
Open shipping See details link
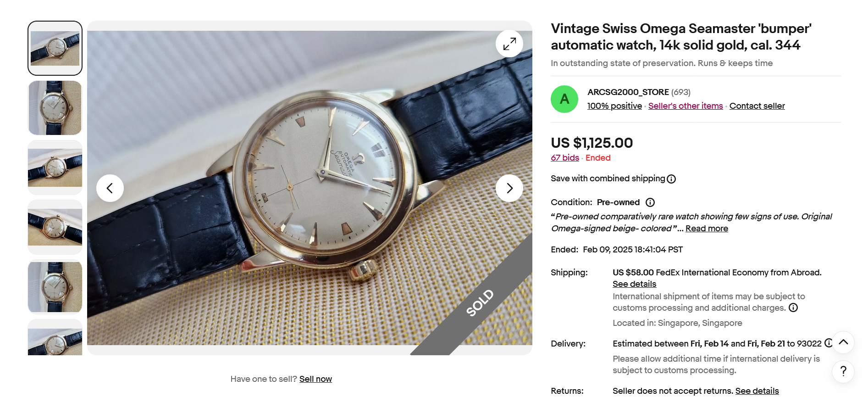[634, 284]
